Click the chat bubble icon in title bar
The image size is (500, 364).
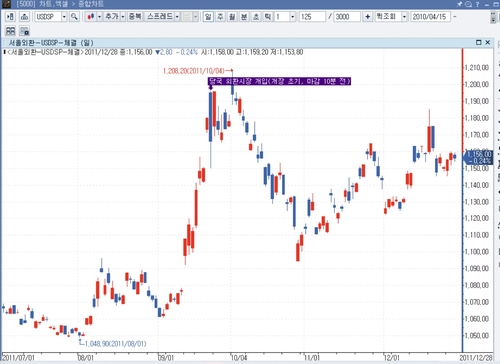[468, 4]
